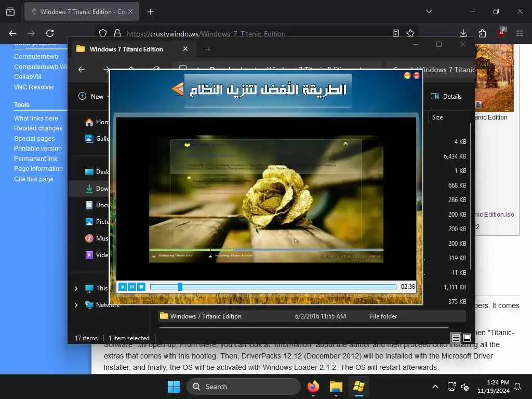Pause the video with the pause button
This screenshot has height=399, width=532.
click(132, 287)
